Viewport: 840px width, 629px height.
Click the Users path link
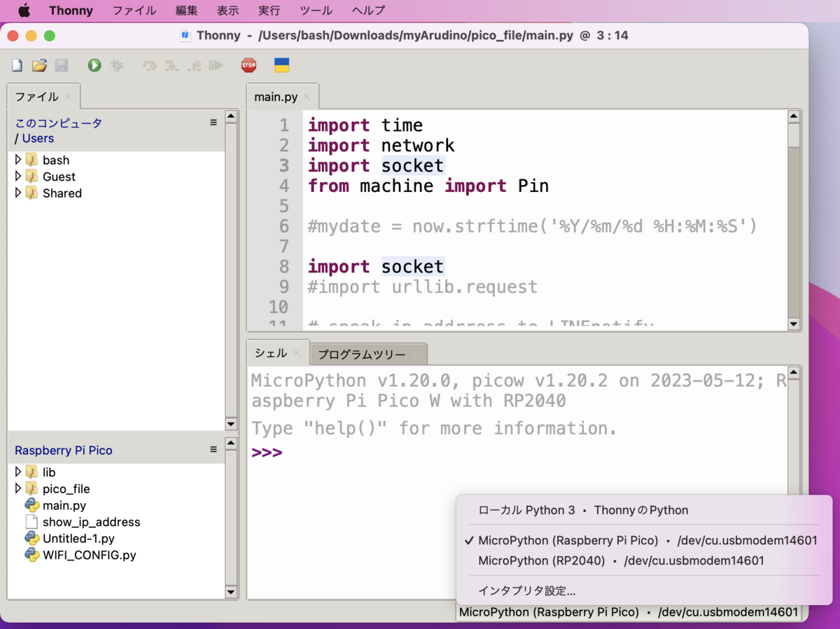tap(38, 138)
